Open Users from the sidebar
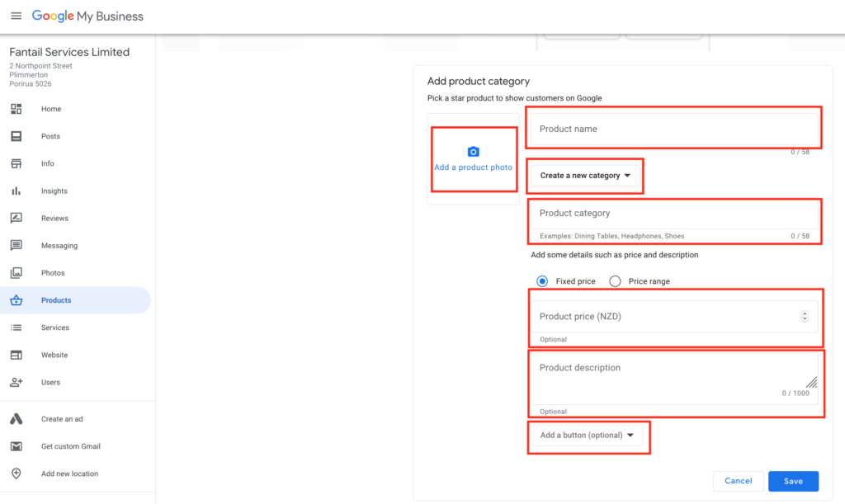 (x=50, y=382)
